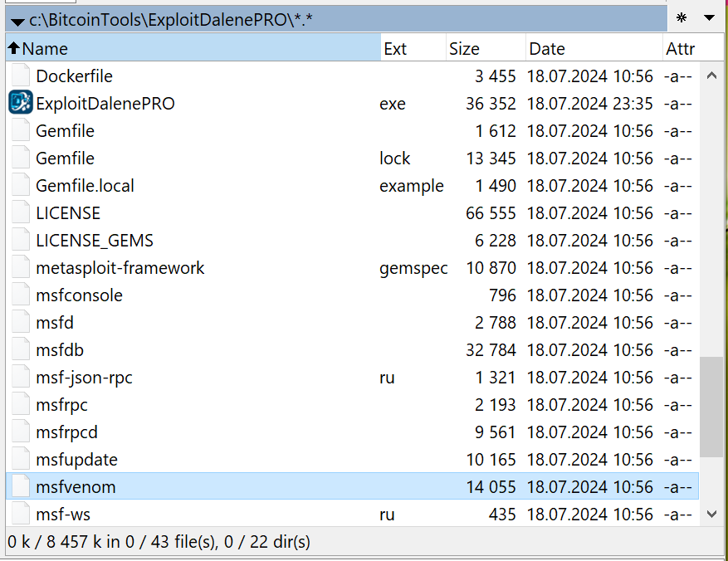Select the msf-json-rpc file
Viewport: 728px width, 561px height.
tap(84, 378)
